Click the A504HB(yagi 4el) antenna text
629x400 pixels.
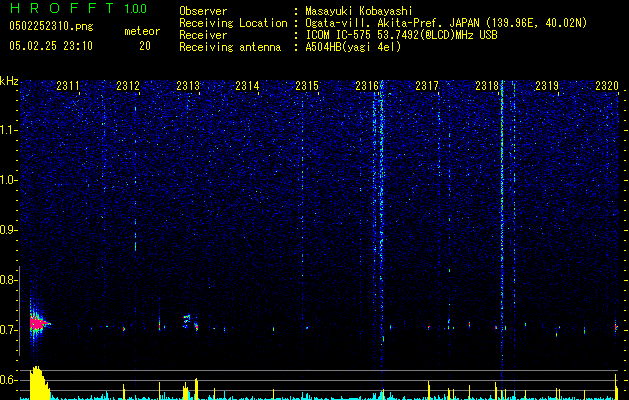pyautogui.click(x=353, y=47)
